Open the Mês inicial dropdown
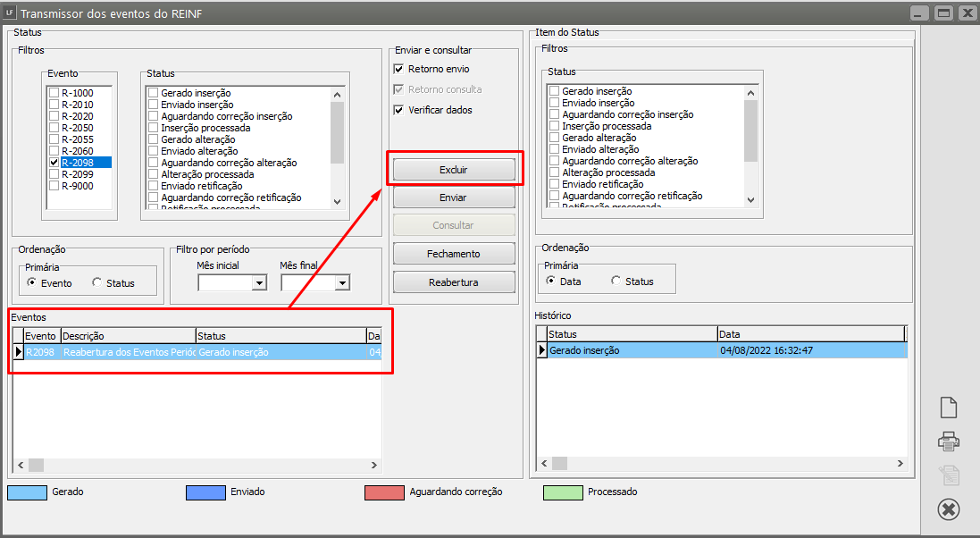The width and height of the screenshot is (980, 538). pos(259,283)
